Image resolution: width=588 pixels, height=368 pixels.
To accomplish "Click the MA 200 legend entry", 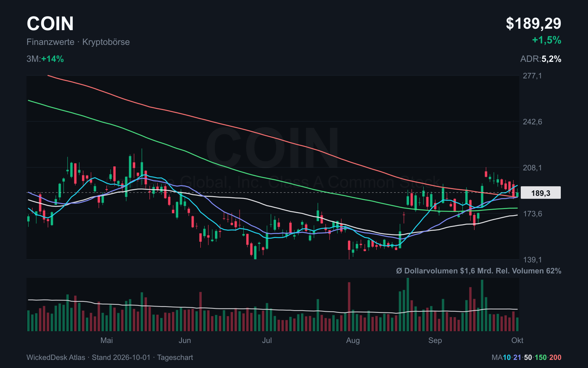I will coord(555,357).
